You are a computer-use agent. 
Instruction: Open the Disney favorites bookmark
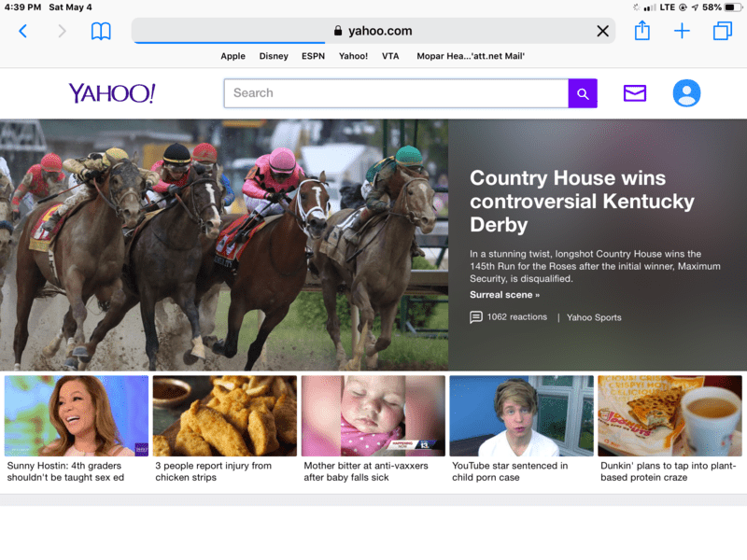[x=274, y=56]
